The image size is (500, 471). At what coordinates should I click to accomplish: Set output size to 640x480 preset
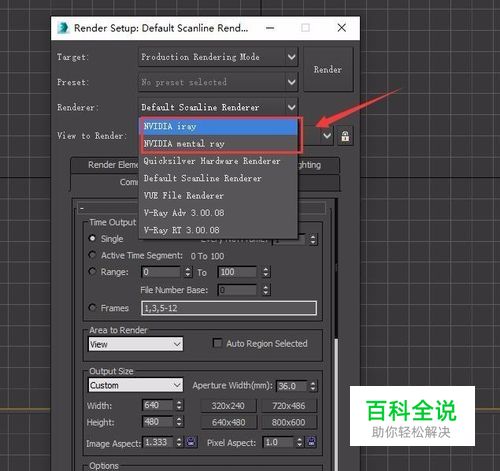(x=228, y=422)
